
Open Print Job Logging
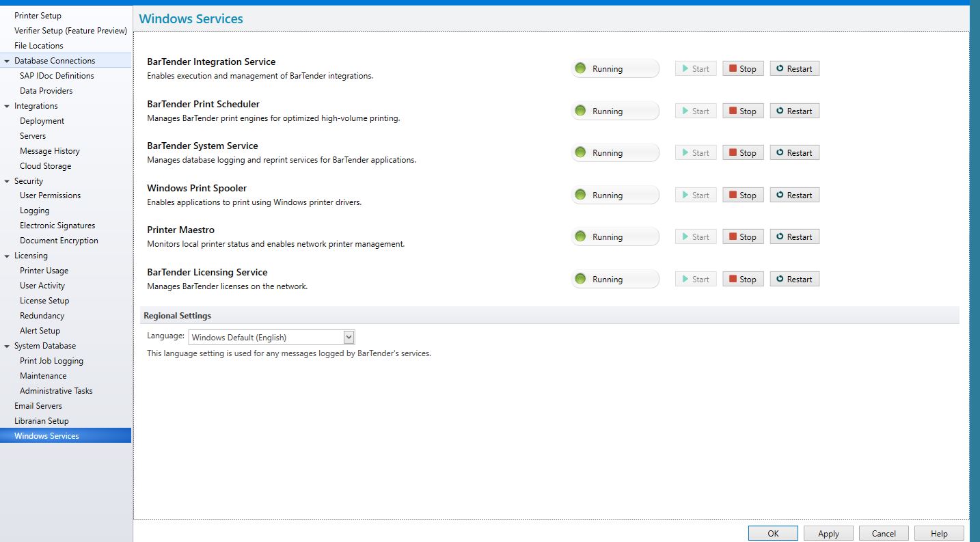pyautogui.click(x=51, y=361)
